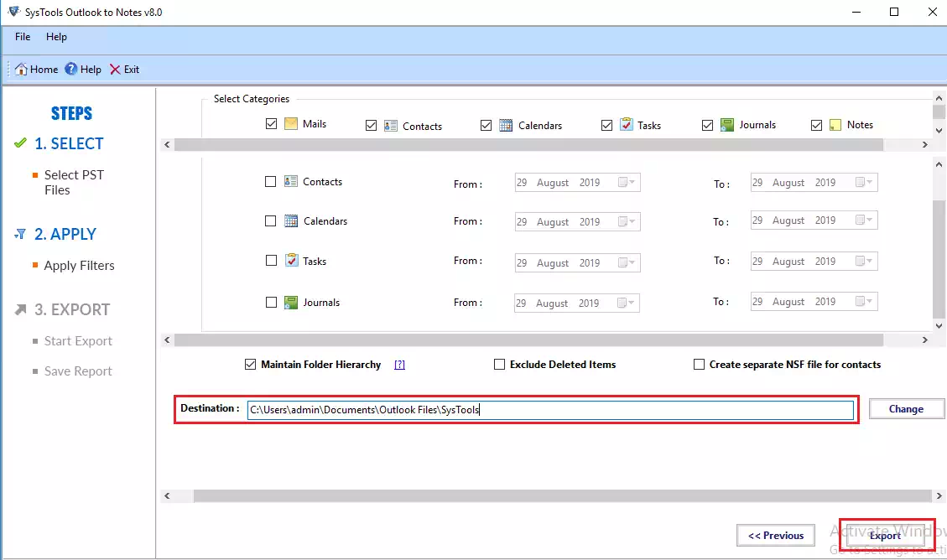This screenshot has height=560, width=947.
Task: Click inside the Destination path field
Action: tap(550, 410)
